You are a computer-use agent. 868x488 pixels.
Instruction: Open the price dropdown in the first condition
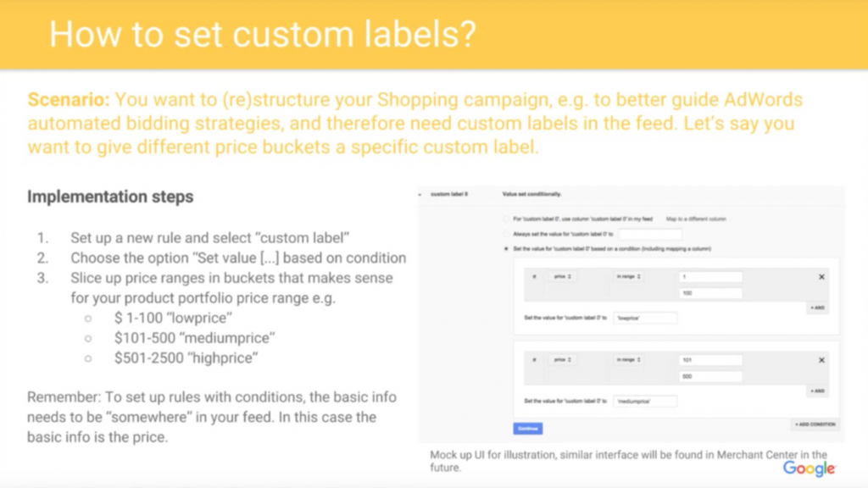[x=563, y=276]
